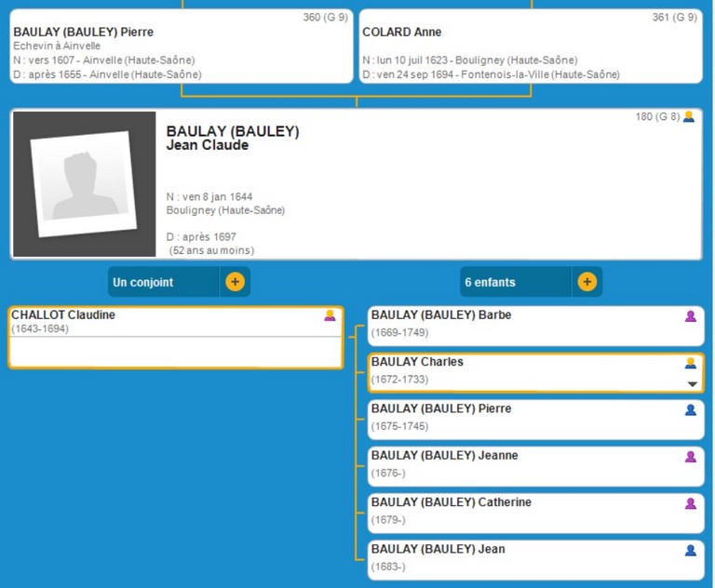Screen dimensions: 715x588
Task: Click purple person icon for Jeanne
Action: pos(691,457)
